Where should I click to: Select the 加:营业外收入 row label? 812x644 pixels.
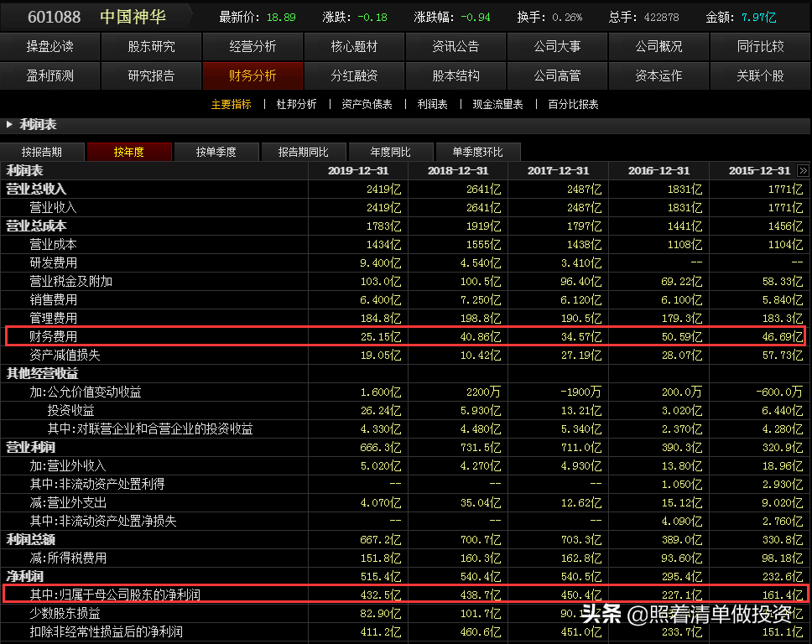[x=68, y=466]
